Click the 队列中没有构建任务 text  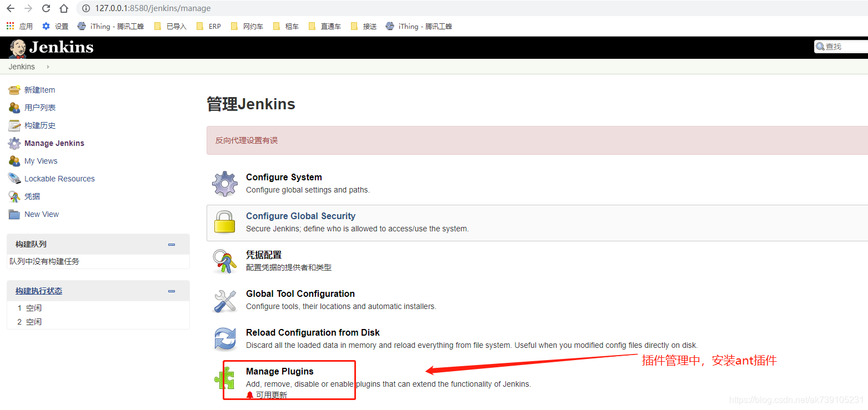click(44, 261)
